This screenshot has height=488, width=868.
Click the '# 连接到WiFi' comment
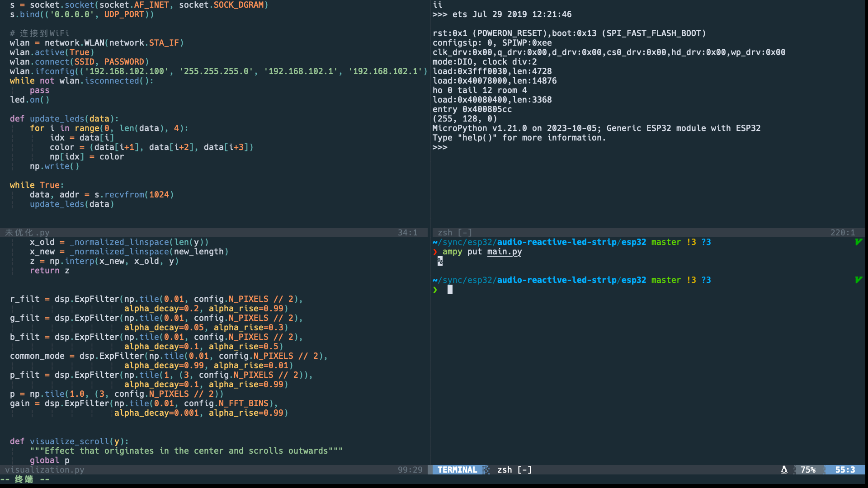click(x=40, y=33)
